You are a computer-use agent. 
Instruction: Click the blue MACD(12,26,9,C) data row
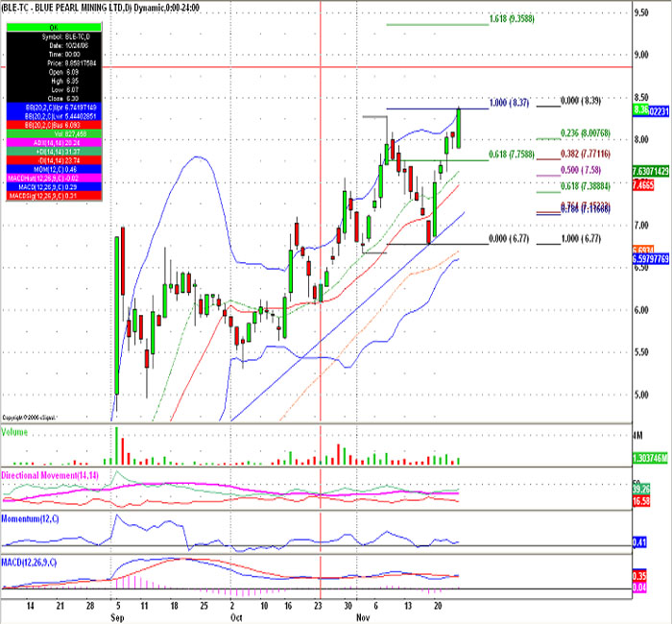(x=54, y=187)
